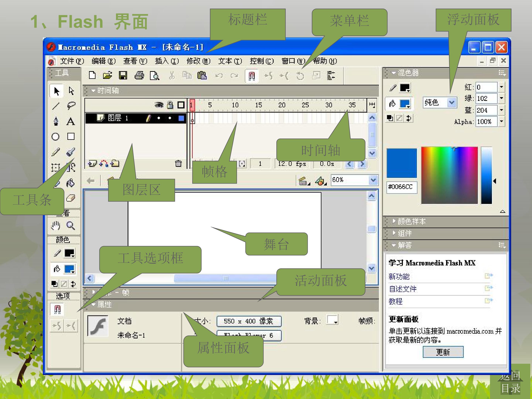Viewport: 532px width, 399px height.
Task: Click the 550 x 400 像素 size button
Action: (249, 321)
